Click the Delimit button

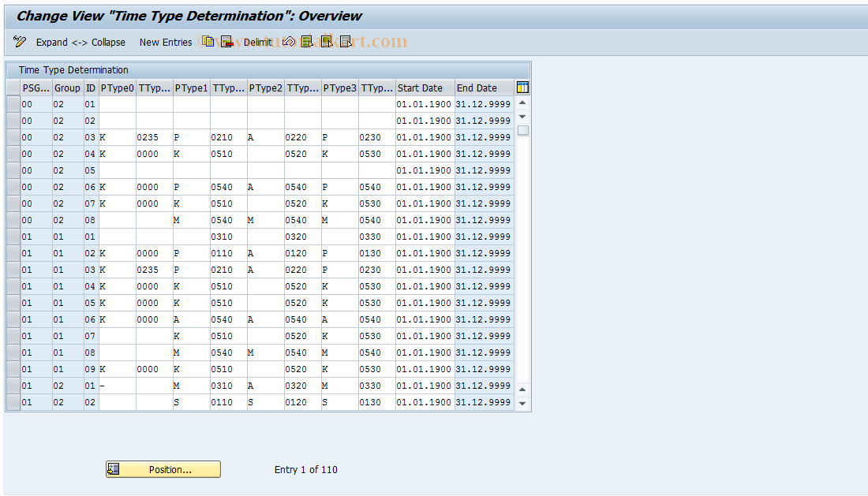point(258,42)
